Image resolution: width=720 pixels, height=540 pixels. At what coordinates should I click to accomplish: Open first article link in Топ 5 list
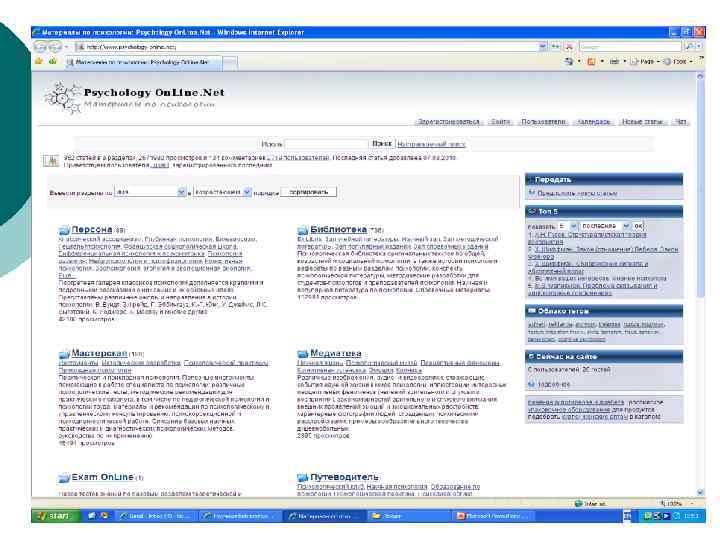587,238
